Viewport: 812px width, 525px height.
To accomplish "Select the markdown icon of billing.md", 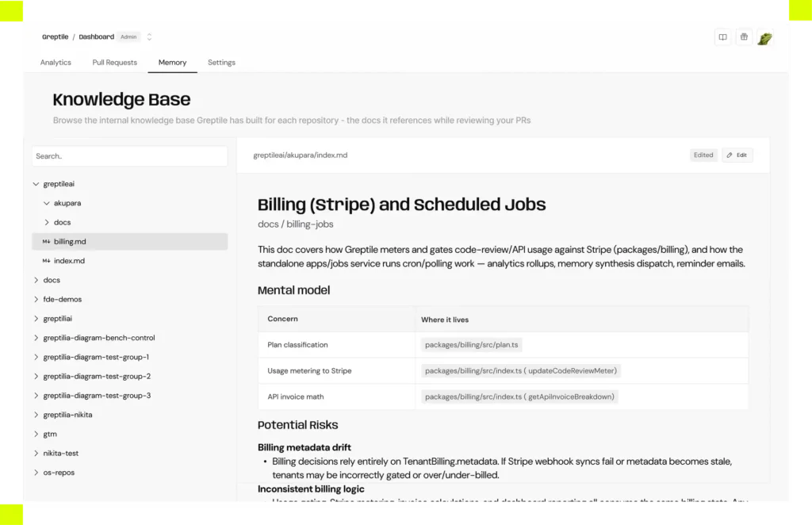I will pyautogui.click(x=46, y=242).
